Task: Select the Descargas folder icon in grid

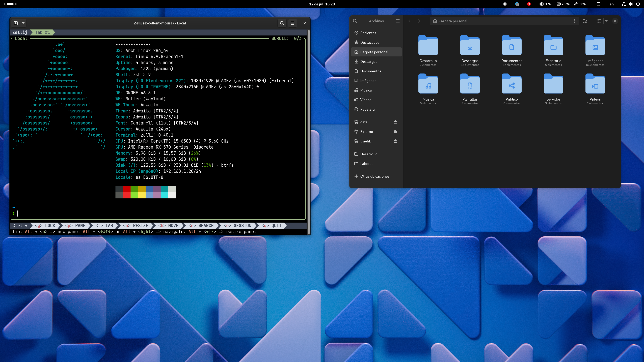Action: [x=470, y=45]
